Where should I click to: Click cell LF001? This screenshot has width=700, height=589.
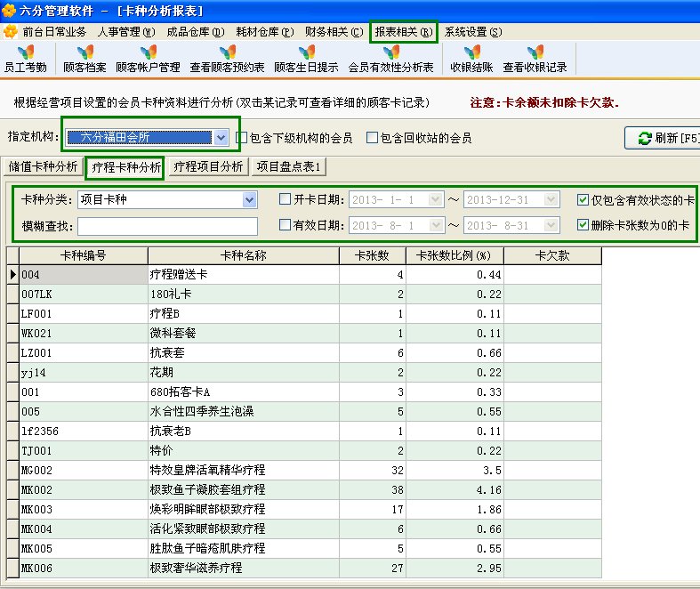pos(84,314)
